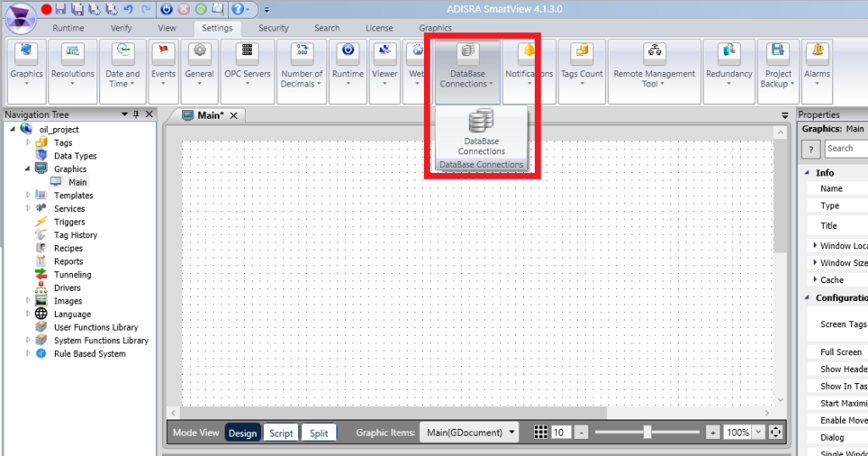Click the zoom out minus button
The image size is (868, 456).
(x=581, y=432)
